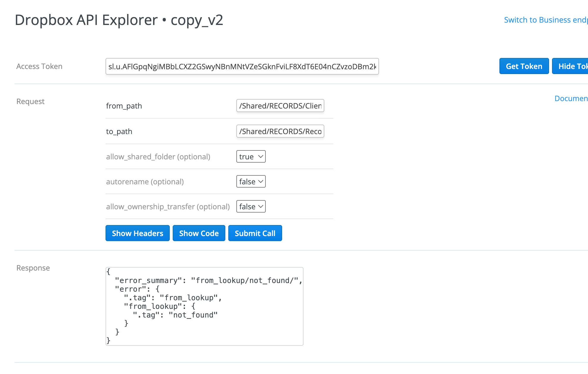
Task: Click the Show Code button
Action: pyautogui.click(x=199, y=233)
